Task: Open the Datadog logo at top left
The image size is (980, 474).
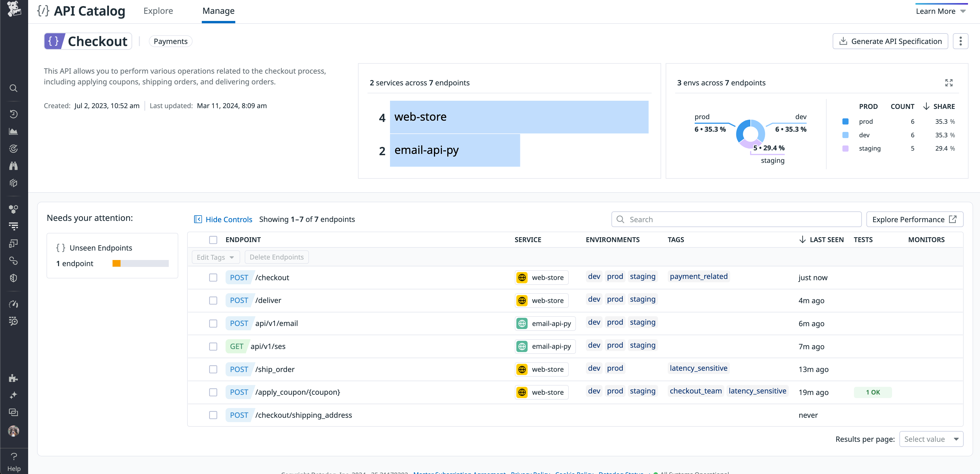Action: pos(14,9)
